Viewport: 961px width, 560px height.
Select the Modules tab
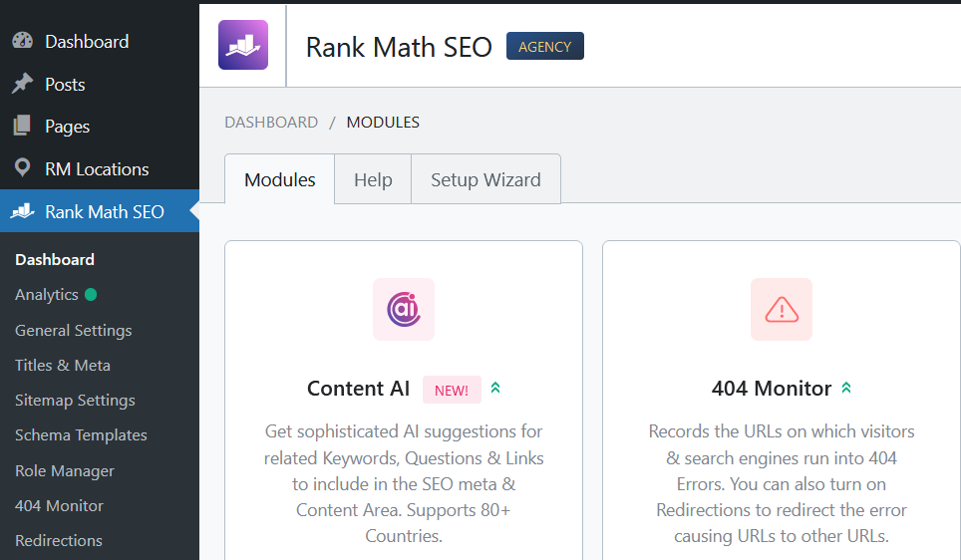pyautogui.click(x=280, y=180)
